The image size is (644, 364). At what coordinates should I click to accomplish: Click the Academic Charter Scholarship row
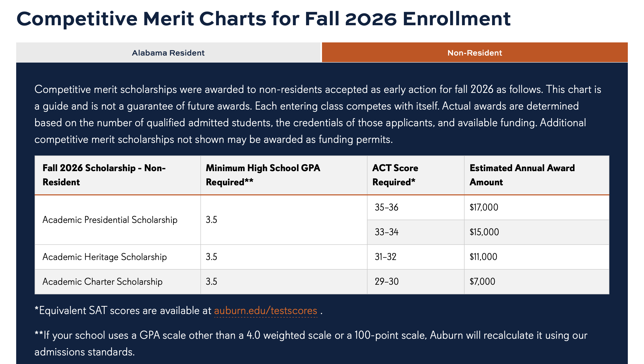(322, 281)
